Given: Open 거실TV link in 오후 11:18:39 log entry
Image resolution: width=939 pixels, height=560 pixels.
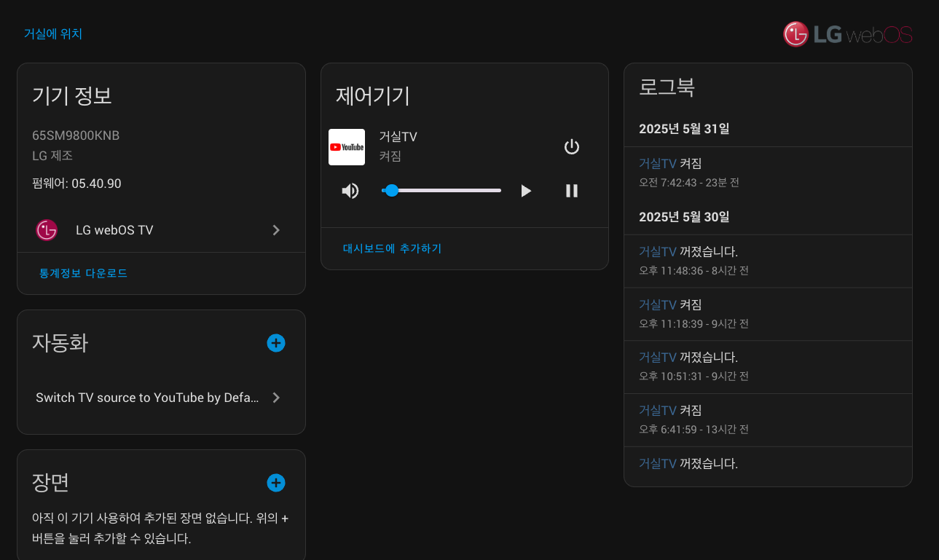Looking at the screenshot, I should [657, 305].
